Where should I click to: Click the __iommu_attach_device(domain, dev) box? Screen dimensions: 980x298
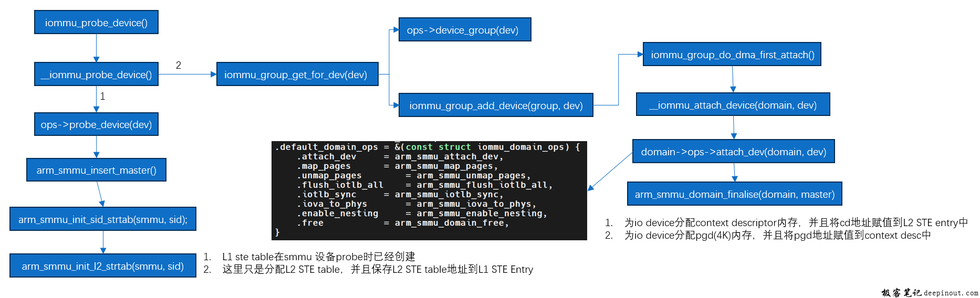(733, 105)
